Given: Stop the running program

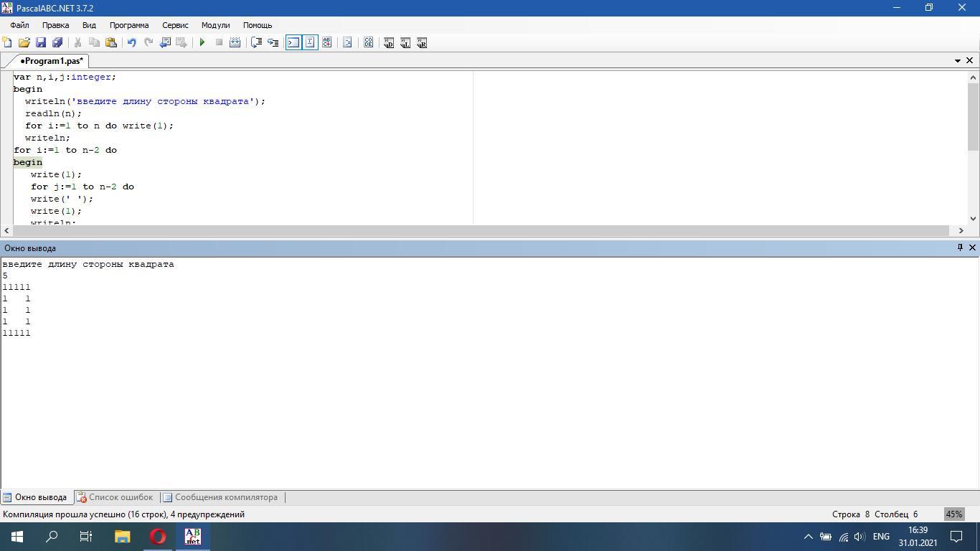Looking at the screenshot, I should pos(219,42).
